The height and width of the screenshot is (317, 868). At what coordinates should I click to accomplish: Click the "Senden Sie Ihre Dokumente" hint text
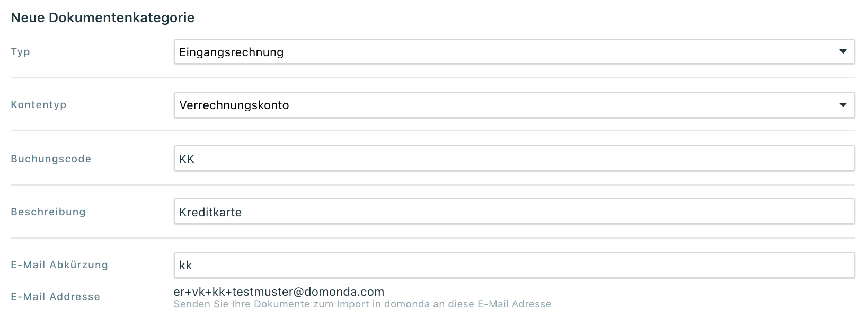click(x=362, y=305)
